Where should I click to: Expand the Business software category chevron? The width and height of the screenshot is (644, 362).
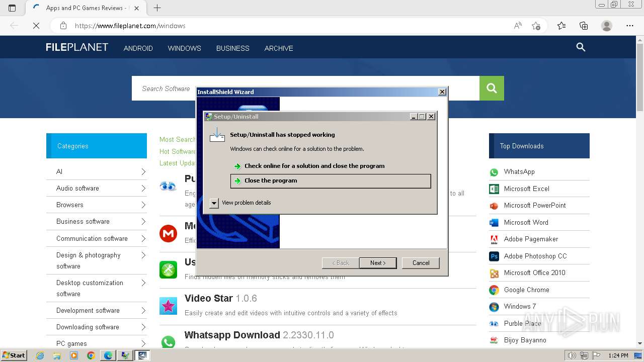coord(143,222)
